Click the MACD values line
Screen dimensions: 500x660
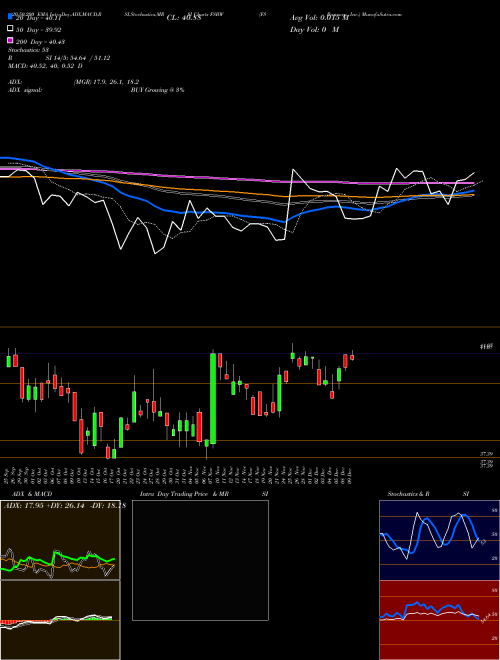tap(45, 66)
